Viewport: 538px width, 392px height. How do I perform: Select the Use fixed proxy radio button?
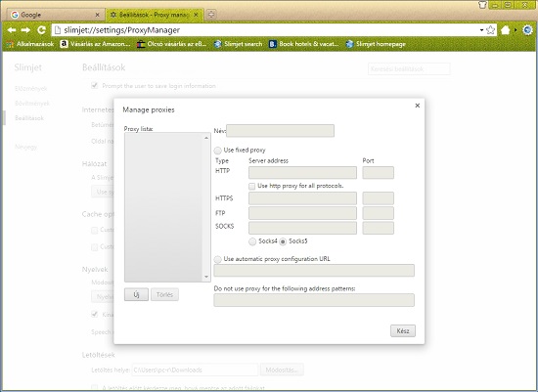[217, 151]
